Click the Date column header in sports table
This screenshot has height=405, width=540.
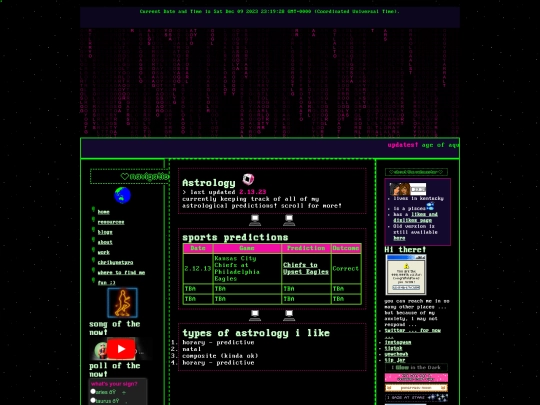(x=198, y=248)
